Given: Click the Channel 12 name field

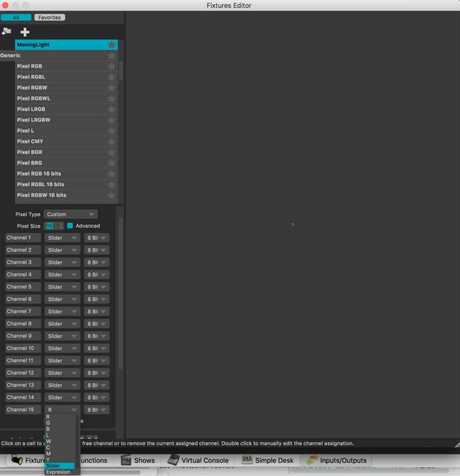Looking at the screenshot, I should 23,373.
